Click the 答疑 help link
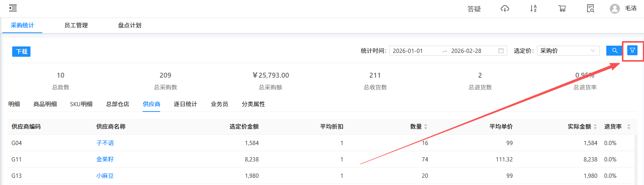644x185 pixels. point(474,9)
